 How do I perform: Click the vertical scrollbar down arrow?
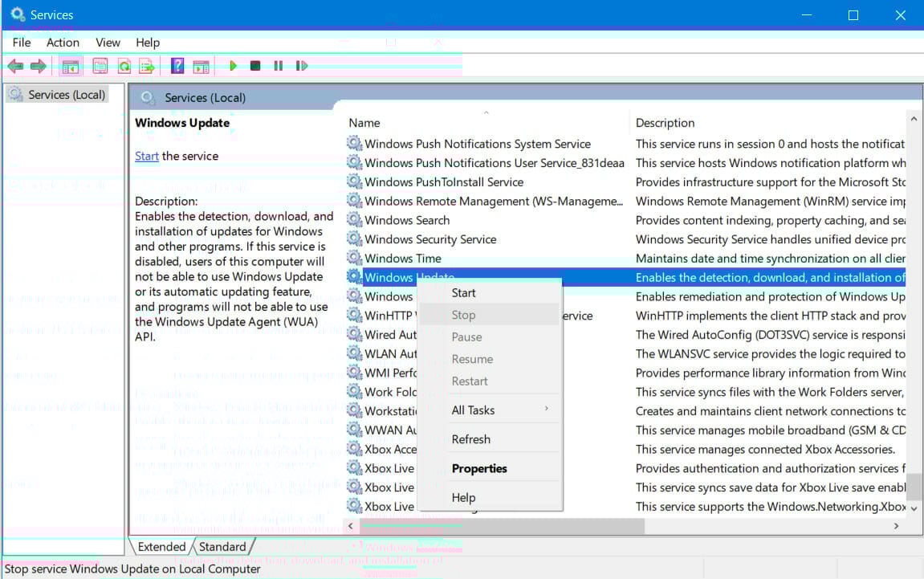pos(914,508)
